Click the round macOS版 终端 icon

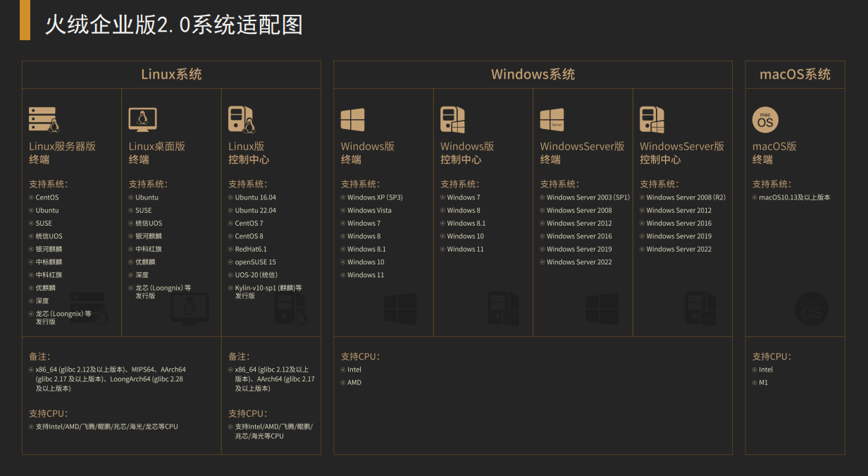[765, 120]
